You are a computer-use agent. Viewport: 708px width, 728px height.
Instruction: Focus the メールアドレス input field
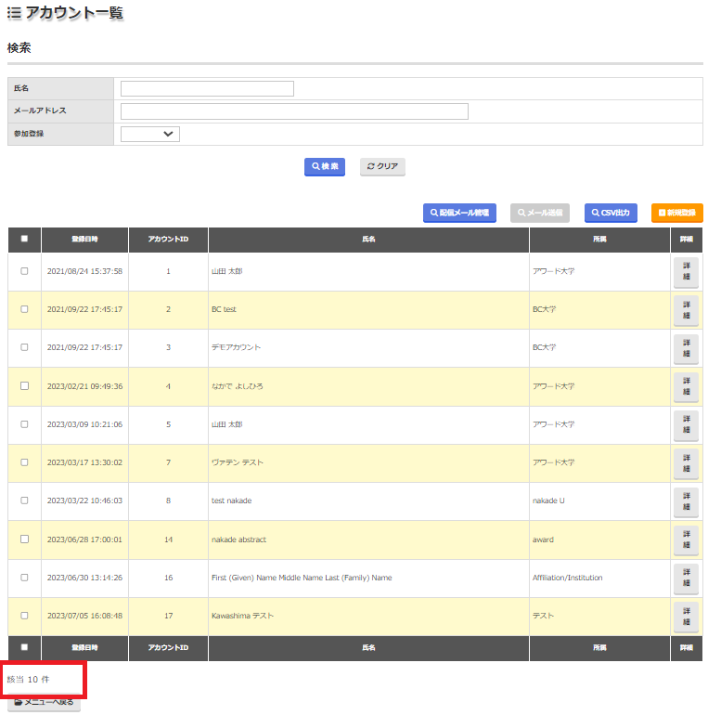294,111
